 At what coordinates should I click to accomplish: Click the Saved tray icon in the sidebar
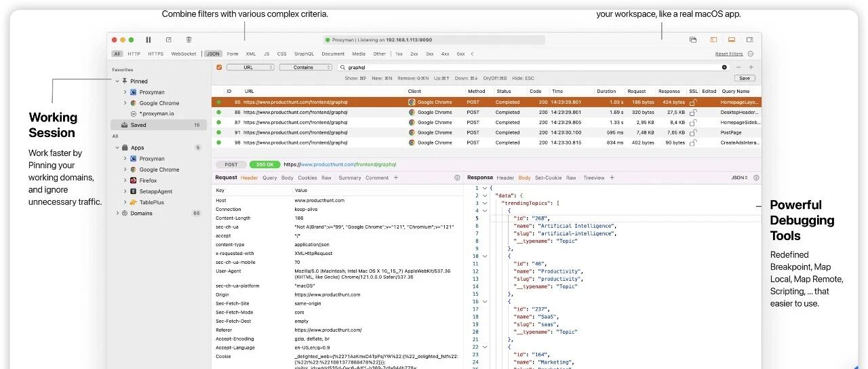[x=124, y=125]
